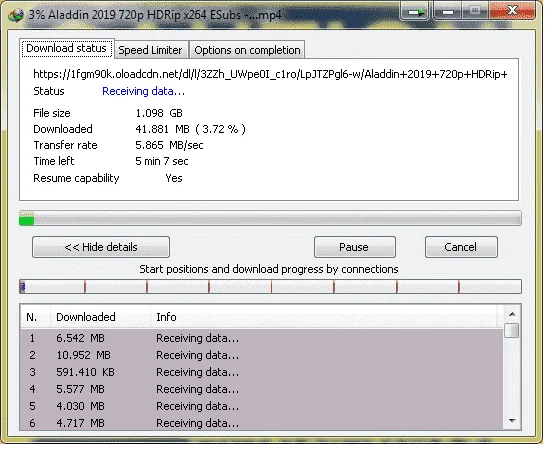Viewport: 549px width, 455px height.
Task: Click the connections progress segment bar
Action: click(270, 287)
